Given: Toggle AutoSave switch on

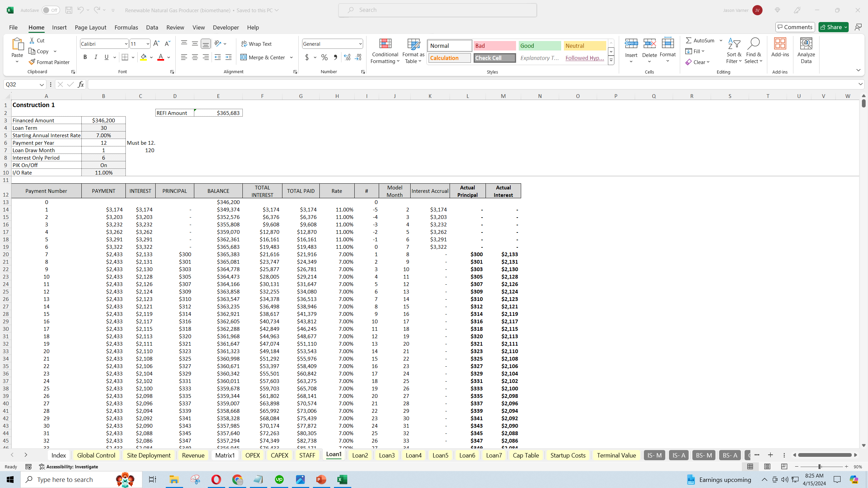Looking at the screenshot, I should [x=51, y=10].
